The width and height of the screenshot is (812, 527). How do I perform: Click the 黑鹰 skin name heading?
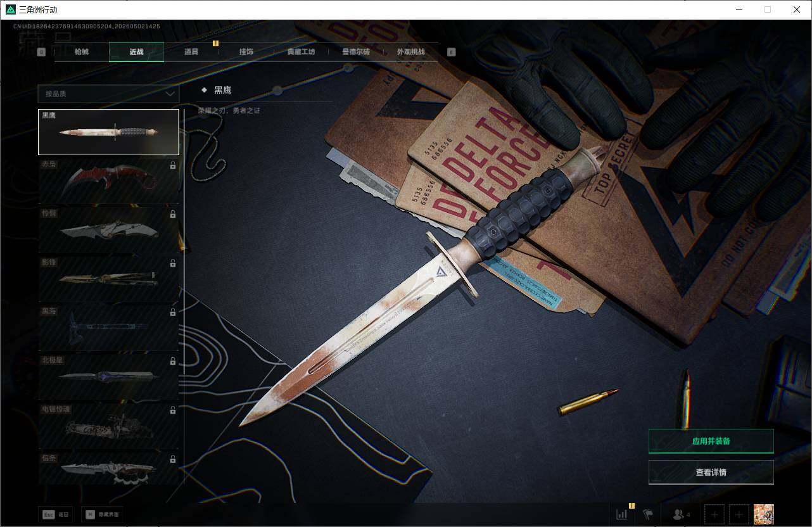click(222, 90)
